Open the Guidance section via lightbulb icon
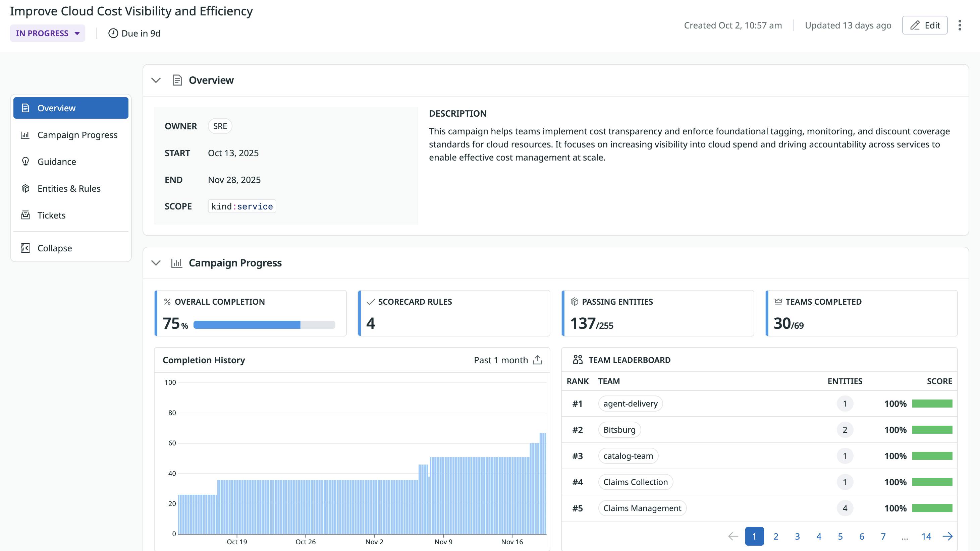This screenshot has height=551, width=980. [x=25, y=162]
